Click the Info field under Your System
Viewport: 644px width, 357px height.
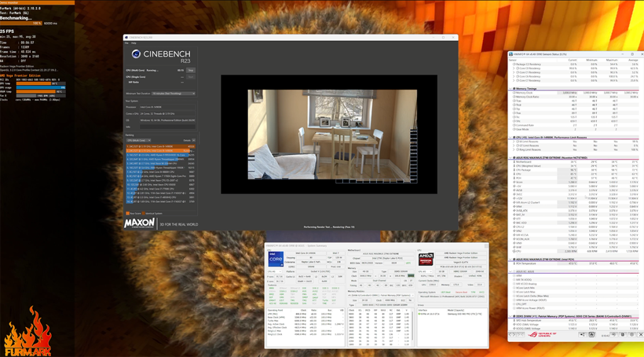tap(167, 127)
